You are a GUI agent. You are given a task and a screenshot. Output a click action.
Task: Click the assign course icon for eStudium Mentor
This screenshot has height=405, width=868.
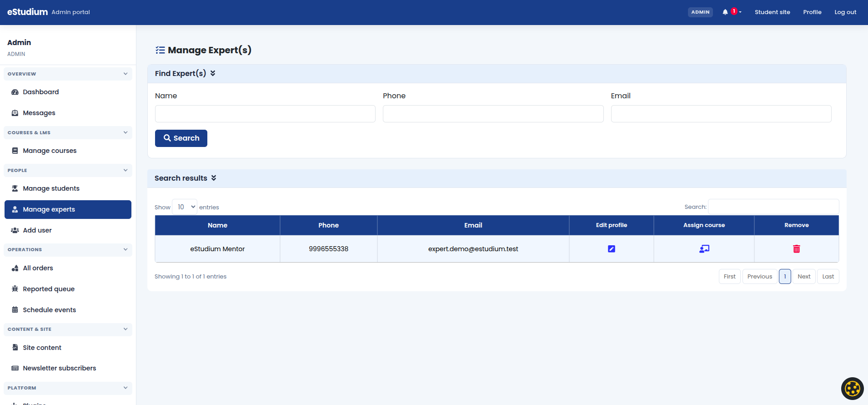click(x=704, y=249)
